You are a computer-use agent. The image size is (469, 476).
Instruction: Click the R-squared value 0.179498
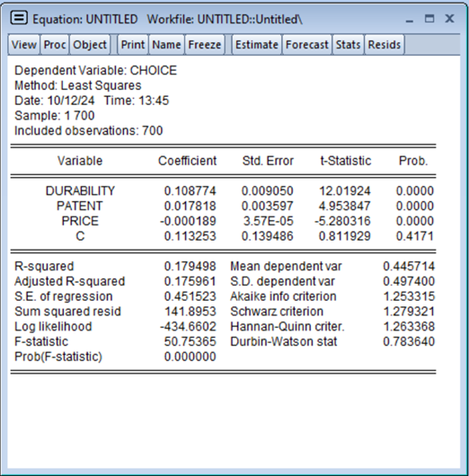tap(190, 266)
